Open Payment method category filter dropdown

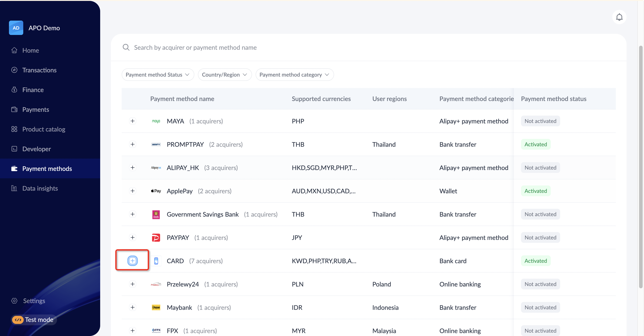(x=294, y=75)
